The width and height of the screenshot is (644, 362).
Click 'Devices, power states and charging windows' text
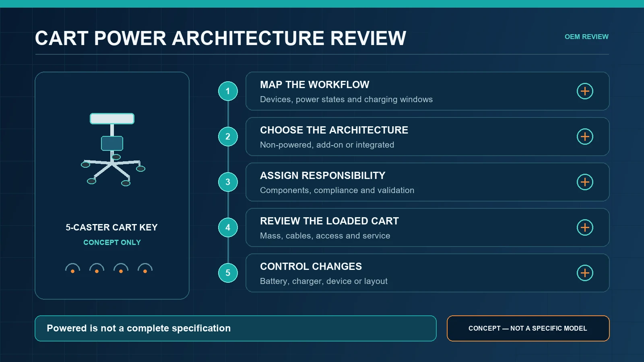coord(346,99)
